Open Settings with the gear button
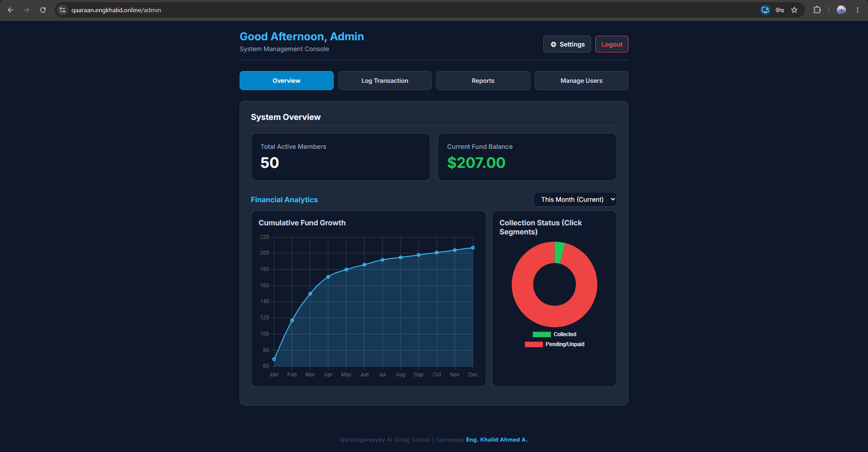This screenshot has width=868, height=452. point(567,44)
